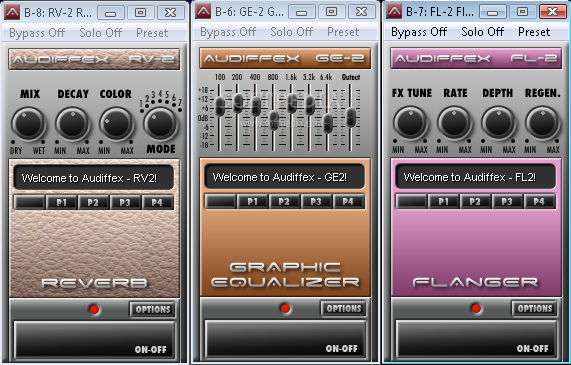Click the 'Welcome to Audiffex - GE2!' display
The height and width of the screenshot is (365, 571).
coord(284,177)
